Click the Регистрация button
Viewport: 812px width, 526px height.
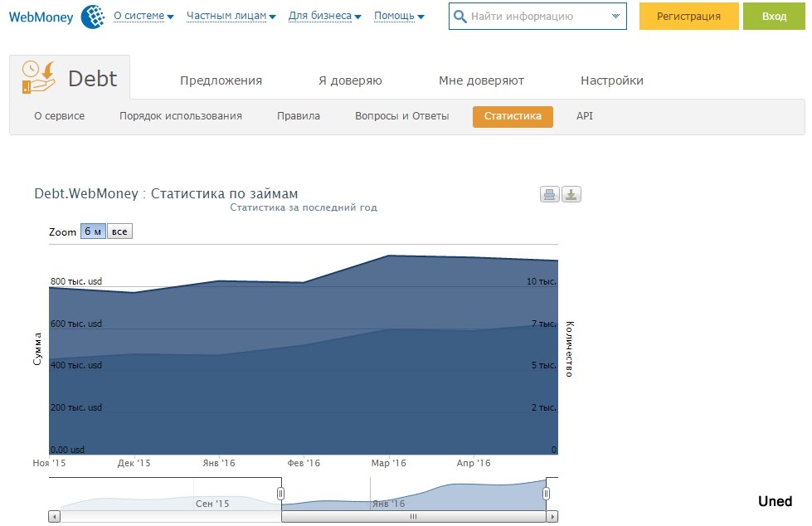[688, 16]
